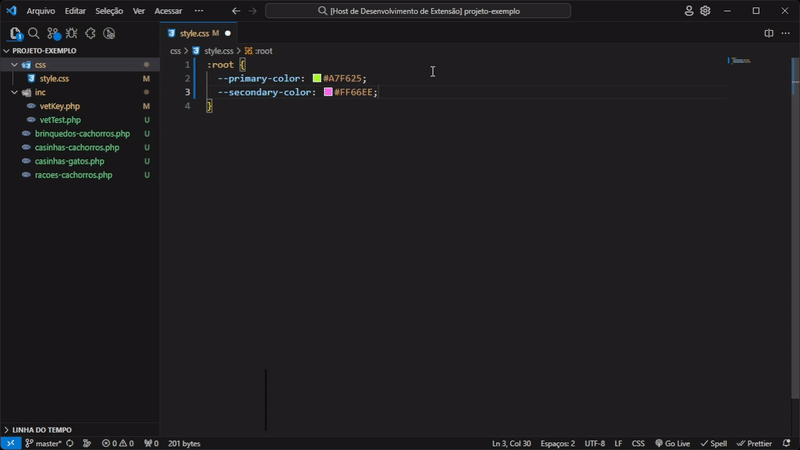Show errors and warnings count in status bar

pos(118,443)
